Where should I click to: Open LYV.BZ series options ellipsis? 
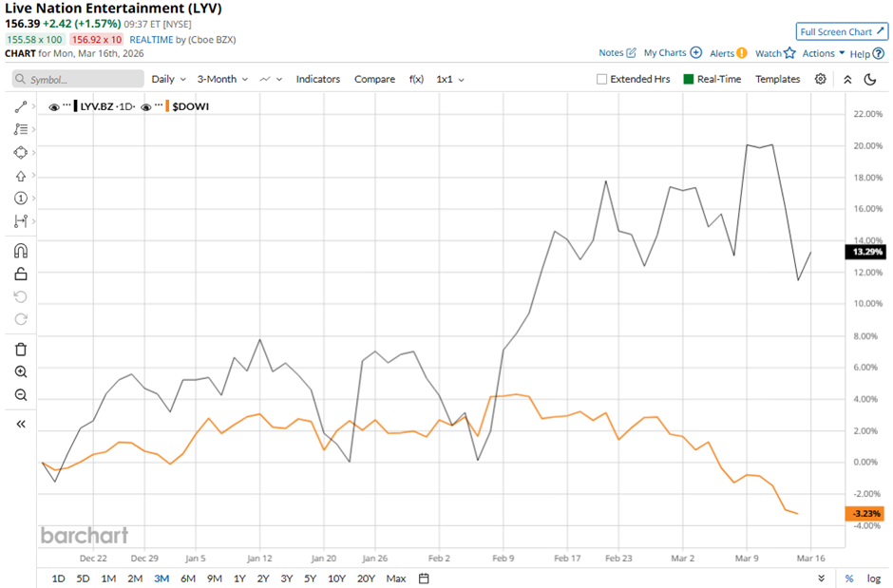pos(66,104)
